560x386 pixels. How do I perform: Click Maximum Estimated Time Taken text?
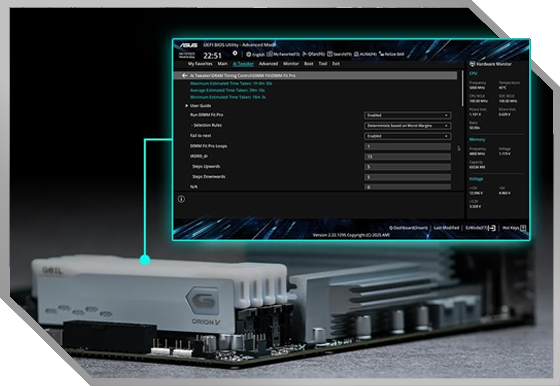pos(231,84)
